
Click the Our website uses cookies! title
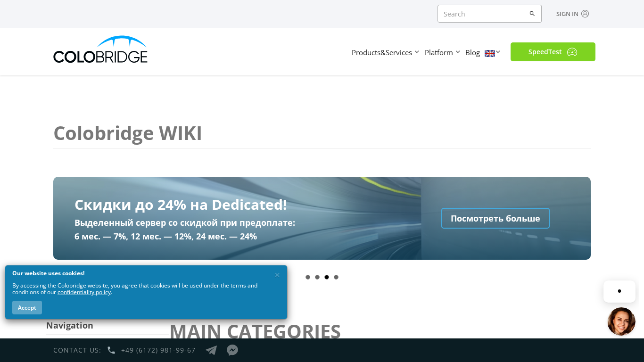pos(49,273)
